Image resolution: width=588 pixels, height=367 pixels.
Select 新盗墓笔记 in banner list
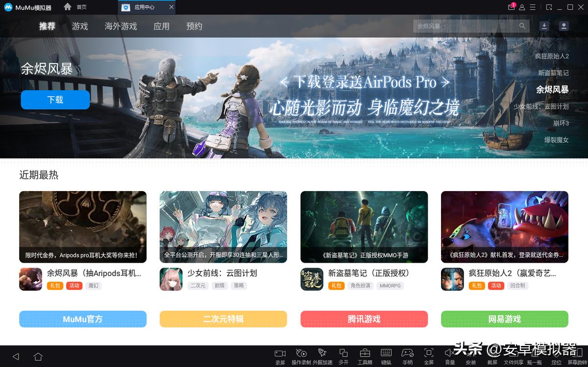point(553,73)
